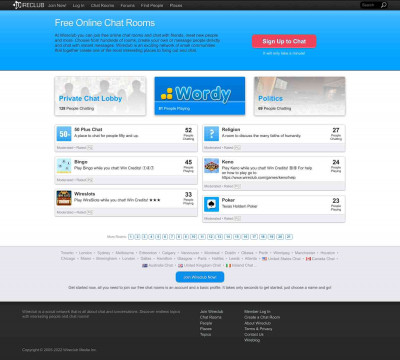Open the 50 Plus Chat room icon
Image resolution: width=400 pixels, height=360 pixels.
(64, 134)
